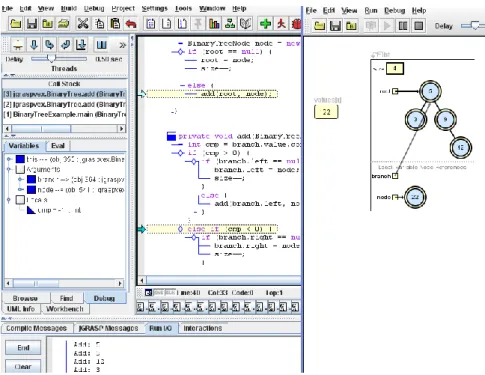Click the red running man Run icon

coord(281,24)
